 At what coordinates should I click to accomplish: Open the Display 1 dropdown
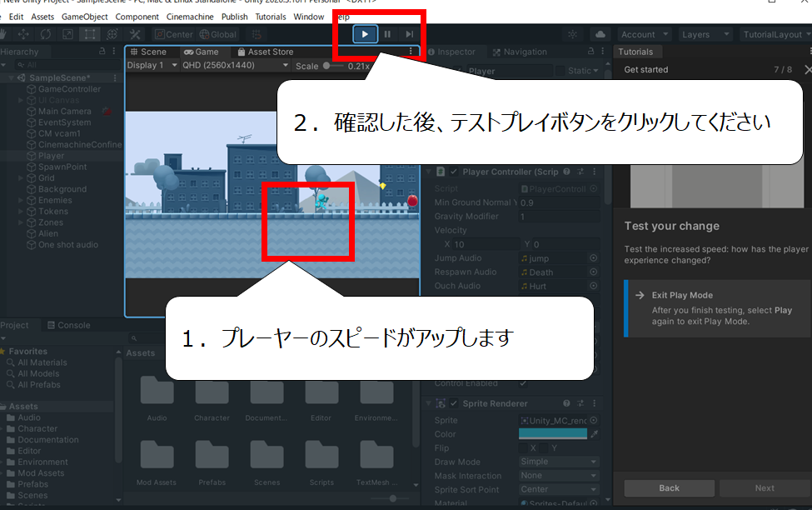tap(152, 65)
